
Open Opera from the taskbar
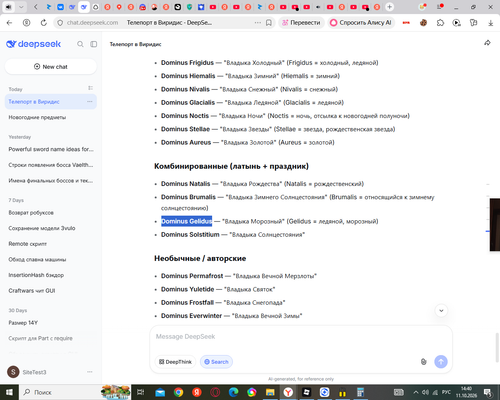click(215, 392)
